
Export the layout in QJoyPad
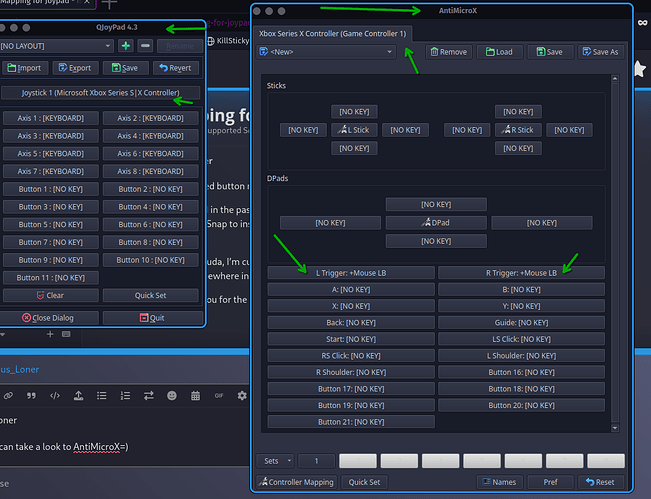click(x=75, y=68)
